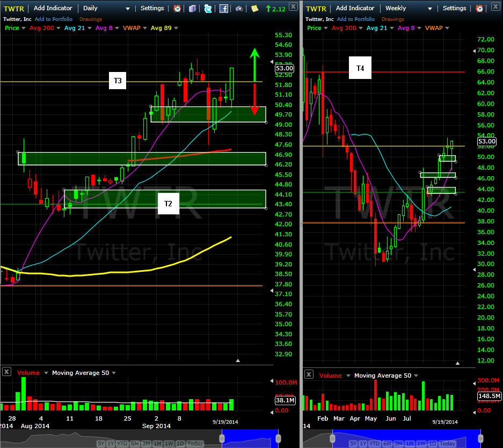
Task: Expand Moving Average 50 dropdown in the Daily volume panel
Action: [114, 373]
